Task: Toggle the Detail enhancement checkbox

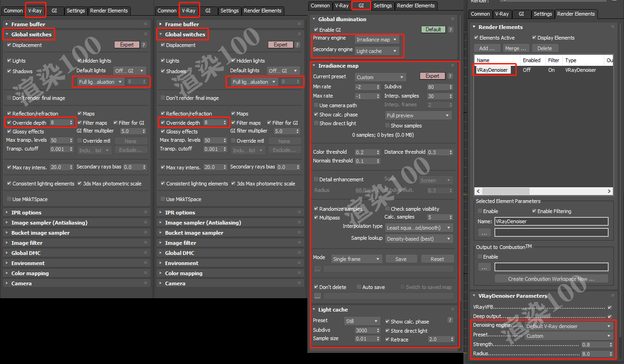Action: (316, 179)
